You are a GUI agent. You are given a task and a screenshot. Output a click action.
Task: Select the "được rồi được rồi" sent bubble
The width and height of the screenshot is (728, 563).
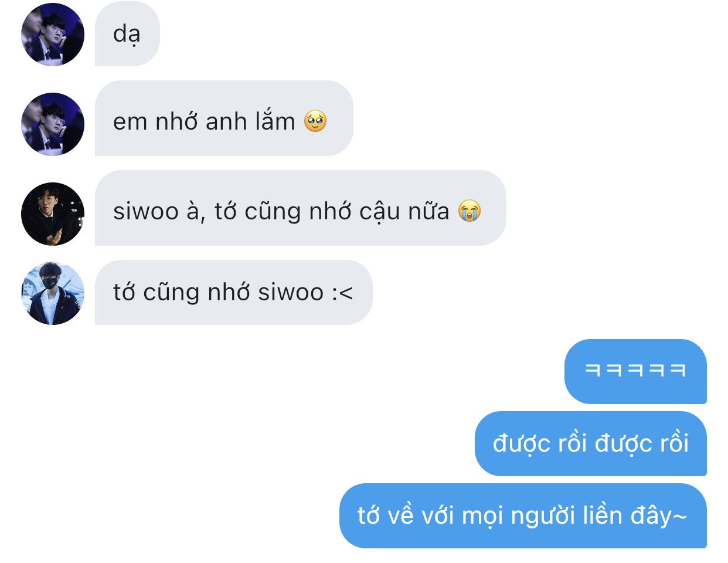pos(591,443)
